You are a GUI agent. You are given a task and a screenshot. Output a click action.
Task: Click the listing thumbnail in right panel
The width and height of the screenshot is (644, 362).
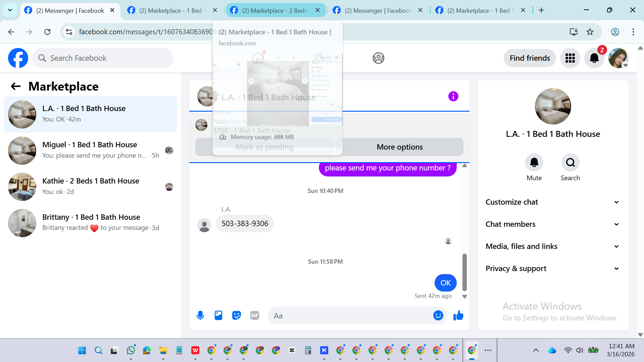(x=553, y=106)
